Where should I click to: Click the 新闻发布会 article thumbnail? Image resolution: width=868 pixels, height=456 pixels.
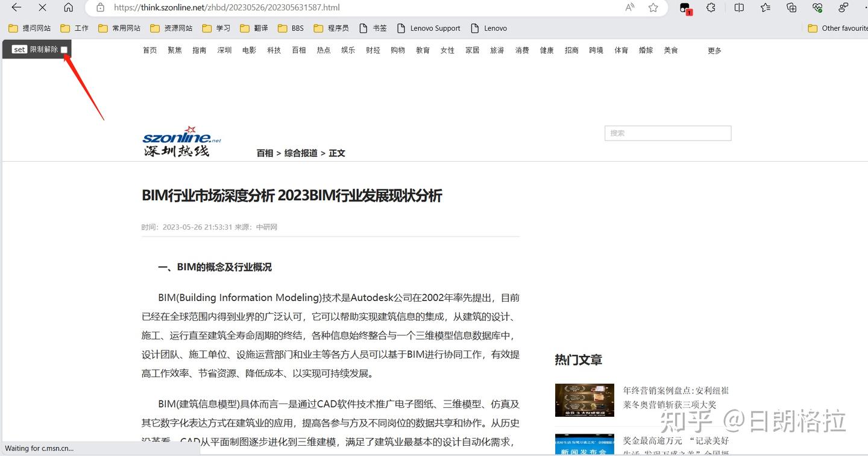coord(583,444)
